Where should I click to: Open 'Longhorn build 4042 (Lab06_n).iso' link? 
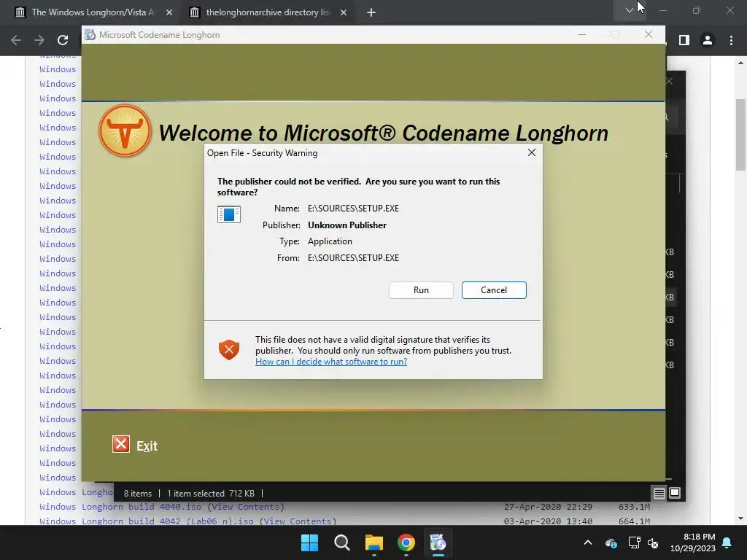click(x=146, y=521)
